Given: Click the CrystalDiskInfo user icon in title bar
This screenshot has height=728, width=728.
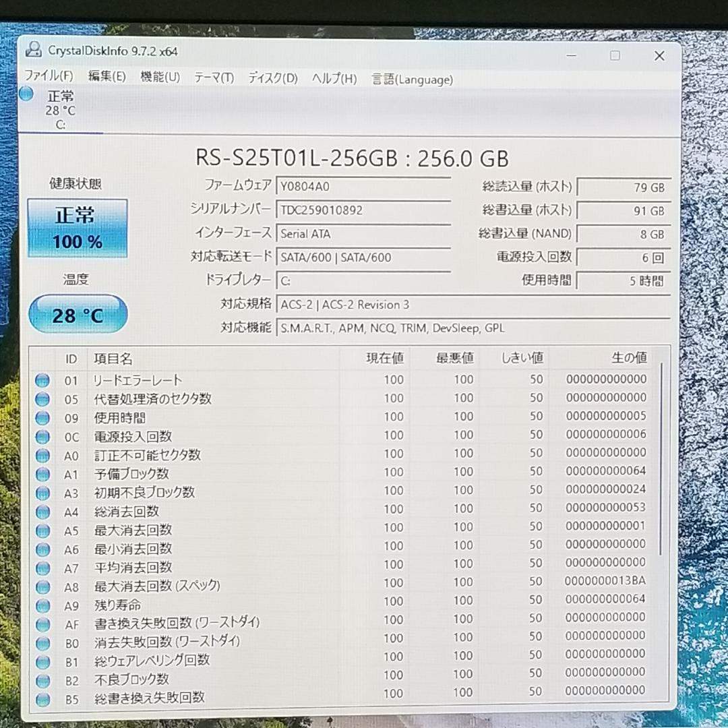Looking at the screenshot, I should coord(34,49).
